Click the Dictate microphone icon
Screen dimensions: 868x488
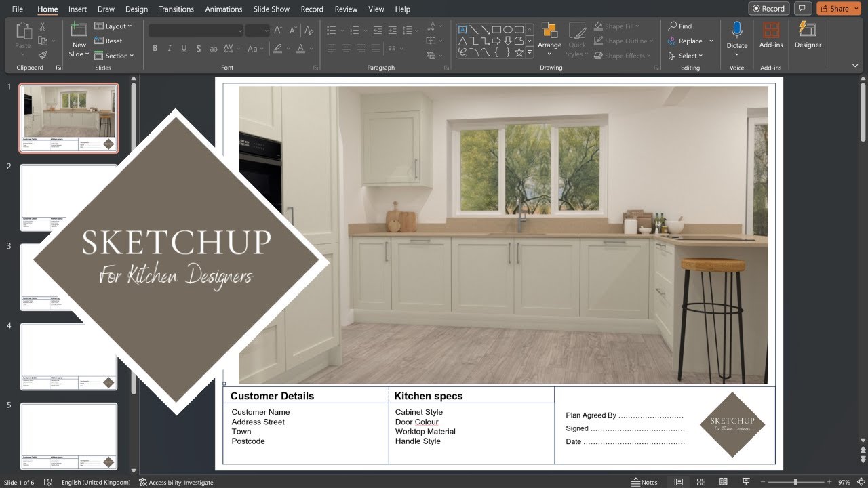point(736,29)
